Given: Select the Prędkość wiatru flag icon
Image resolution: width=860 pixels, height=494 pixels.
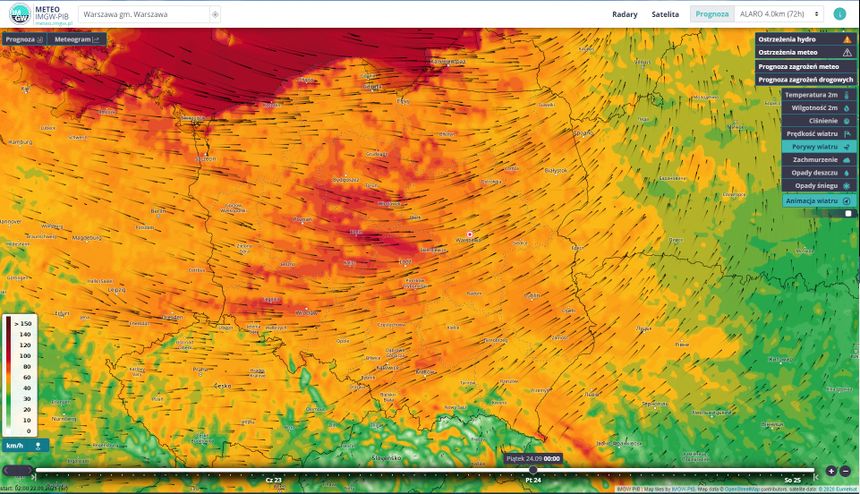Looking at the screenshot, I should pos(847,134).
